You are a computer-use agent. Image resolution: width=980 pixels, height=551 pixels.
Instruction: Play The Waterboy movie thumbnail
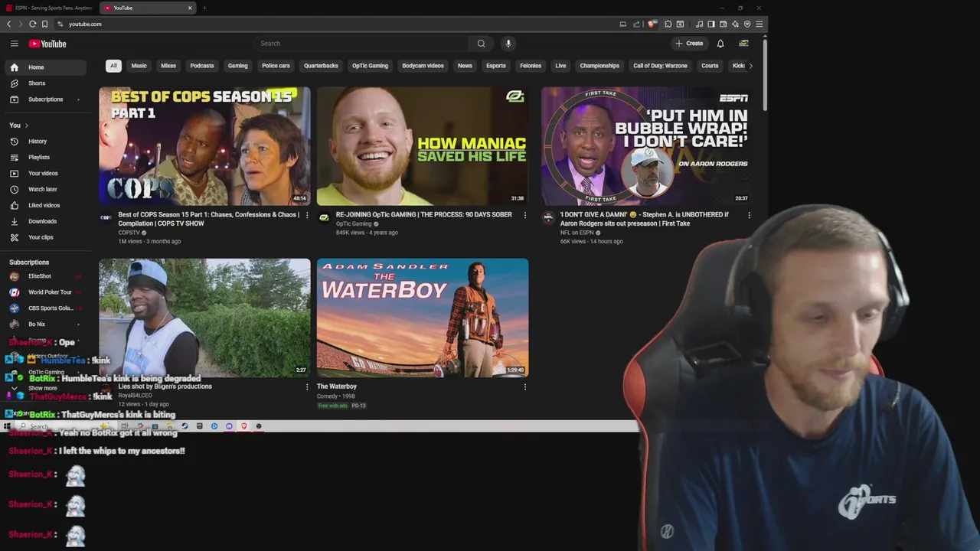(423, 318)
